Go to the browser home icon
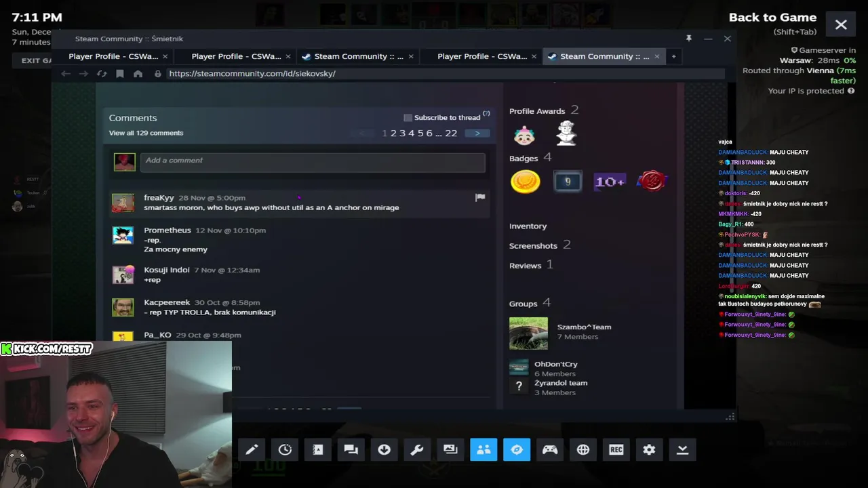Viewport: 868px width, 488px height. (138, 73)
